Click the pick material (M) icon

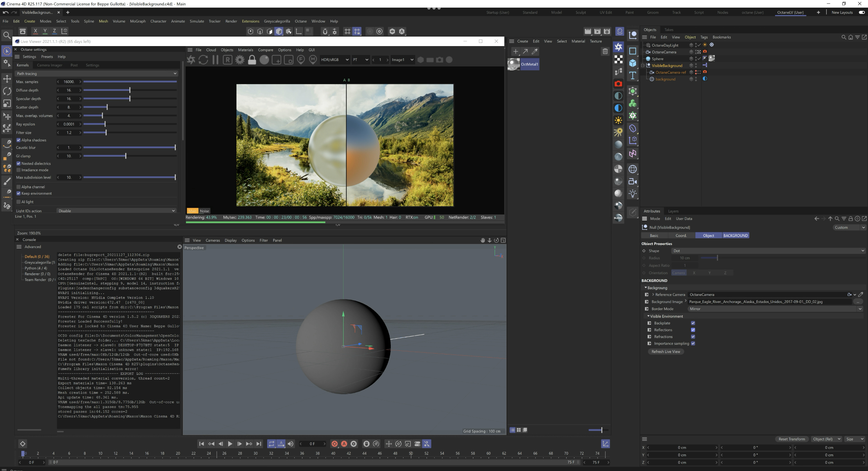click(x=313, y=60)
